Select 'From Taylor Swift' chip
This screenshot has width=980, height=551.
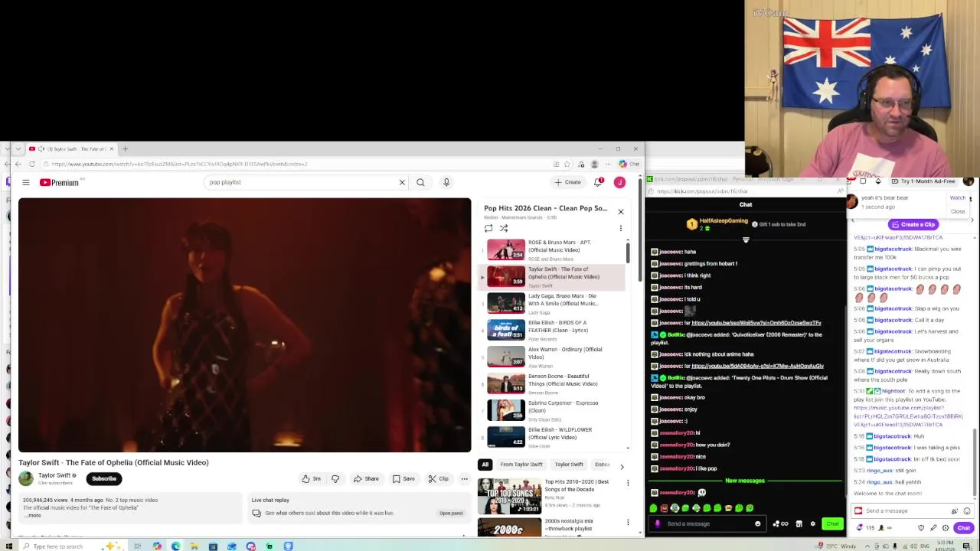521,465
